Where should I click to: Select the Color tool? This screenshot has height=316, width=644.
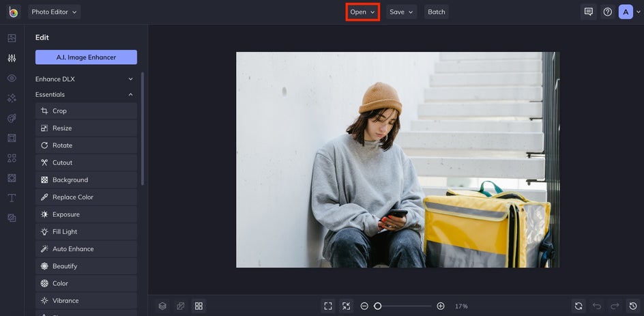86,283
